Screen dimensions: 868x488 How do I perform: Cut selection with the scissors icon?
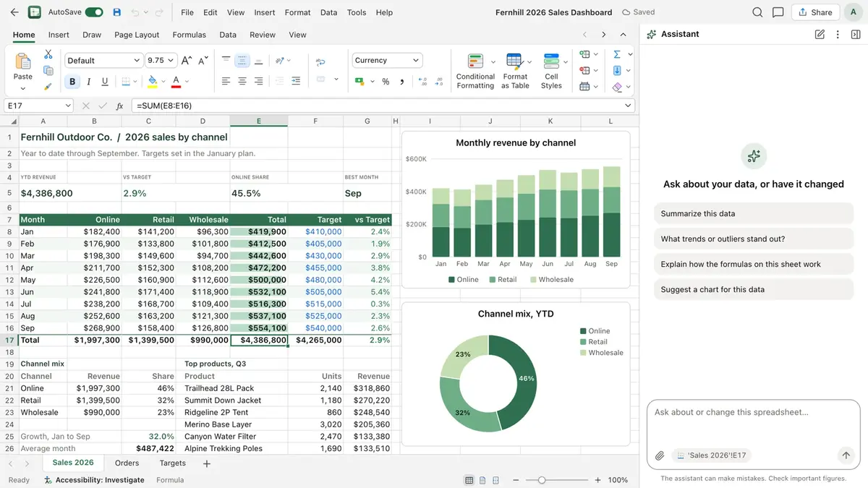[48, 54]
